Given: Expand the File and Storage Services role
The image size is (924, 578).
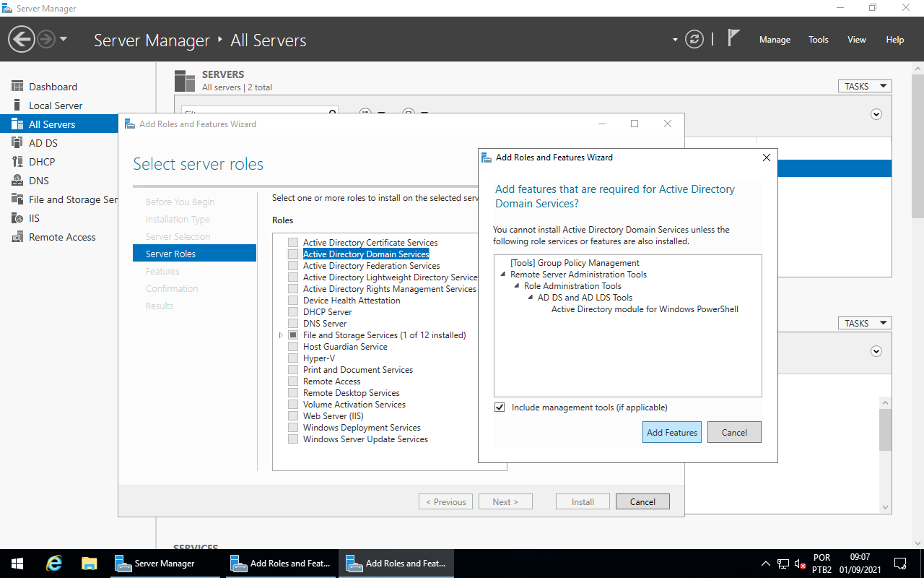Looking at the screenshot, I should (281, 335).
